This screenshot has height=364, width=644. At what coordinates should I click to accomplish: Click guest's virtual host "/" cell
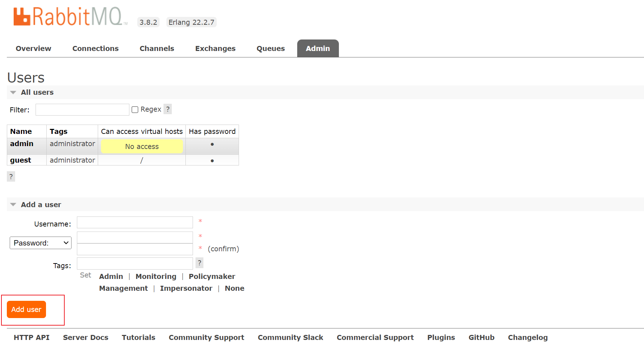coord(142,160)
